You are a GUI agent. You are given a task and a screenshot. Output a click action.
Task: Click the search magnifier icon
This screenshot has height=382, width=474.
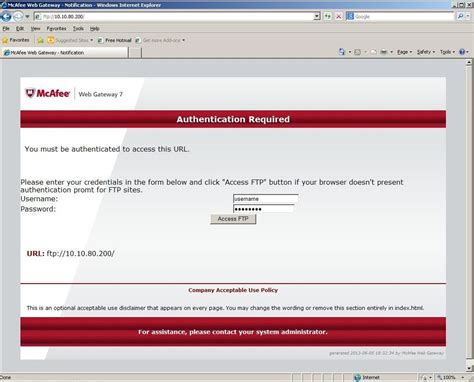click(460, 16)
